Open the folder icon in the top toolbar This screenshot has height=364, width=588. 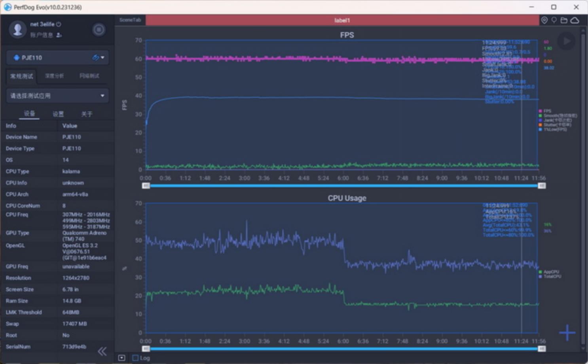[564, 20]
